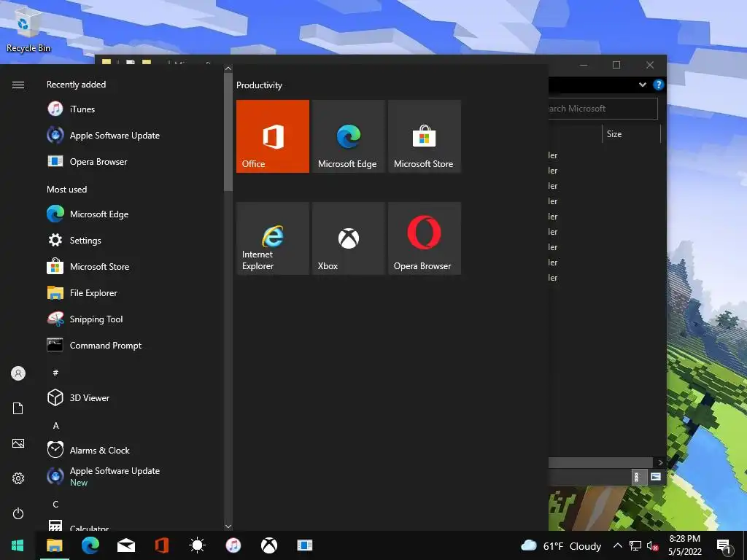Jump to the A letter group header

(x=55, y=425)
